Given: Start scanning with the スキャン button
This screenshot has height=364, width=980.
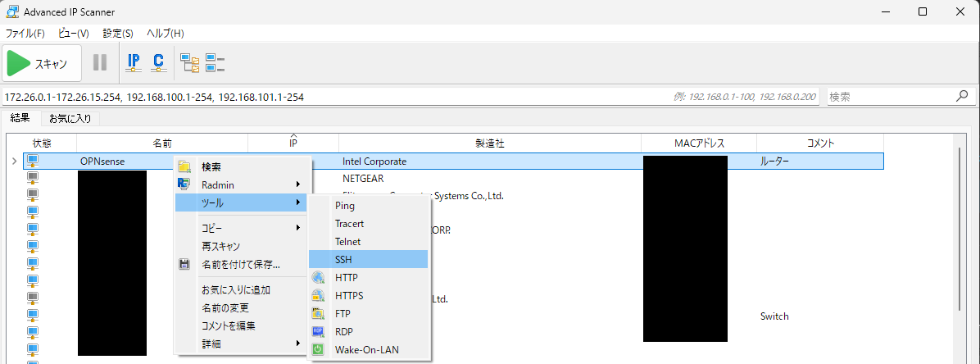Looking at the screenshot, I should [x=41, y=63].
